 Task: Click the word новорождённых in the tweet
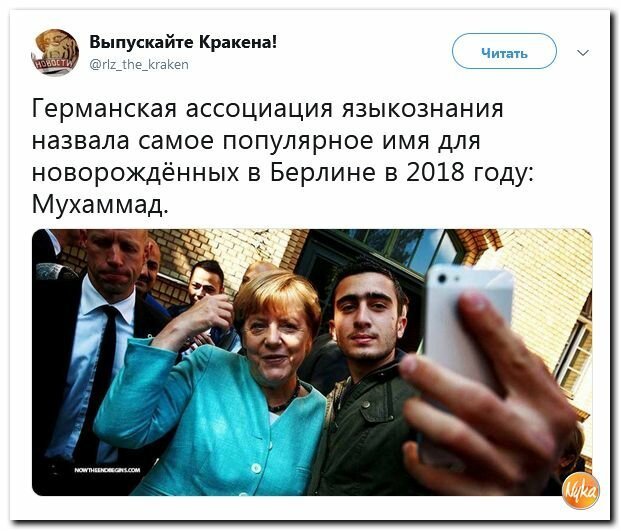tap(135, 173)
